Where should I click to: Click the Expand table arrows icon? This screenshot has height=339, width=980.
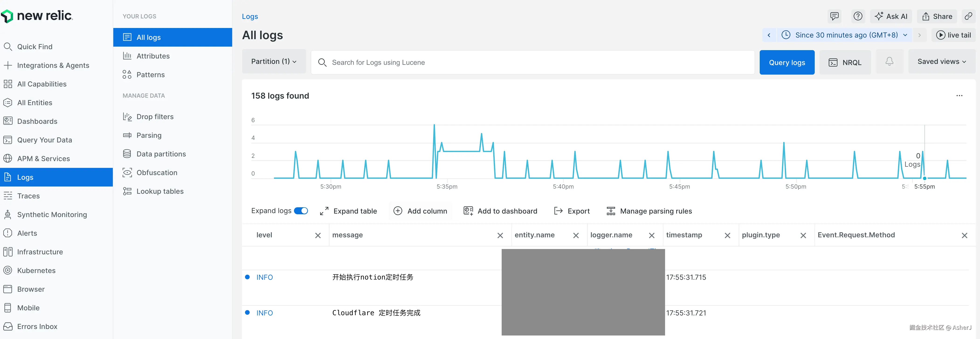click(x=324, y=211)
